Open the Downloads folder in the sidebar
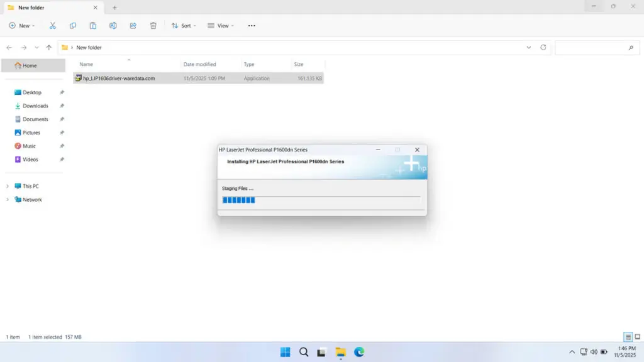Screen dimensions: 644x362 point(35,106)
